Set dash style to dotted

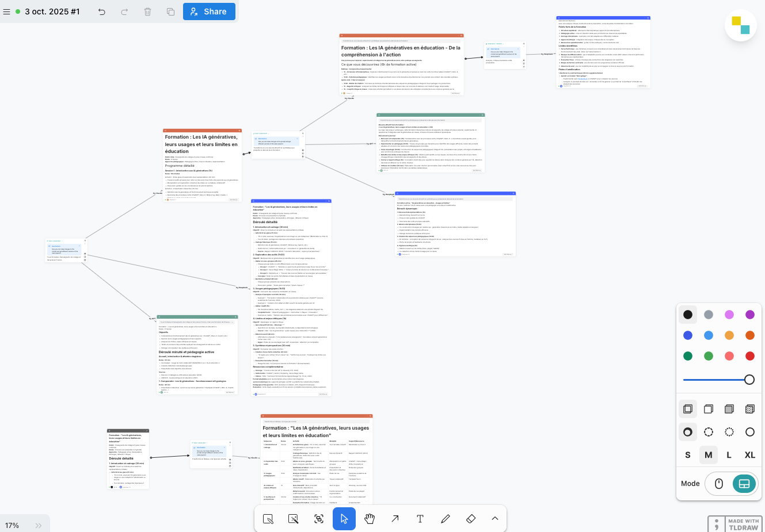pos(729,432)
